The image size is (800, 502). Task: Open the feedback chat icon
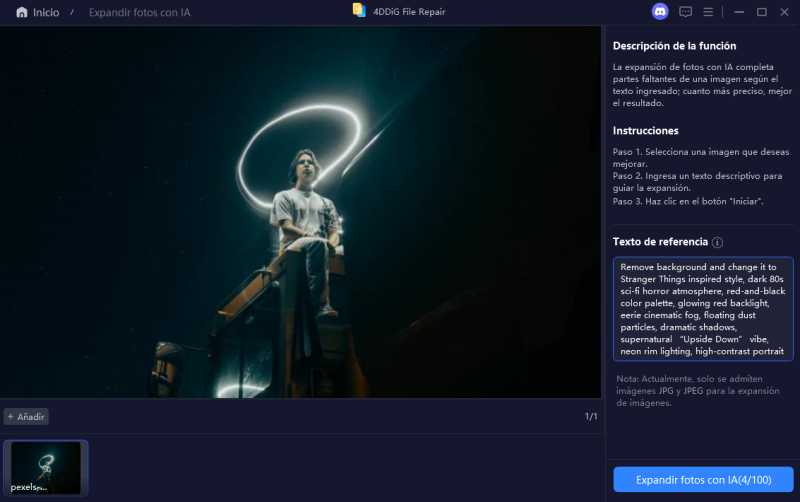coord(685,12)
